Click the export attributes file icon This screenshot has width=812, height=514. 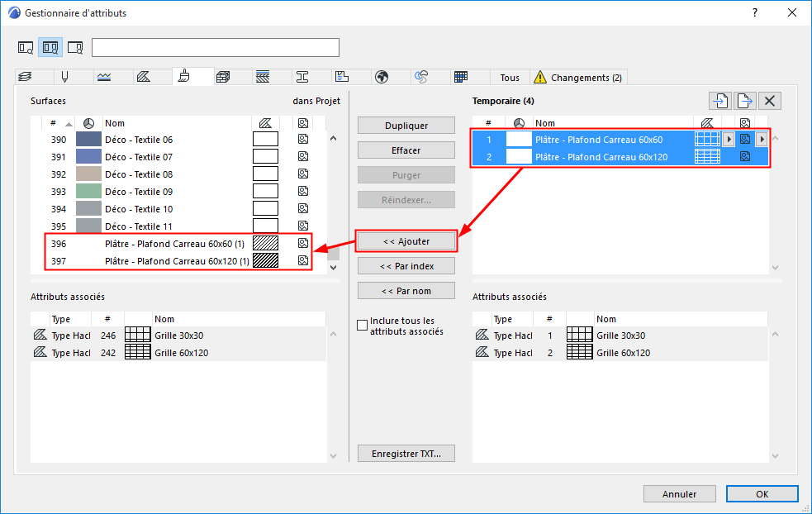click(x=745, y=101)
